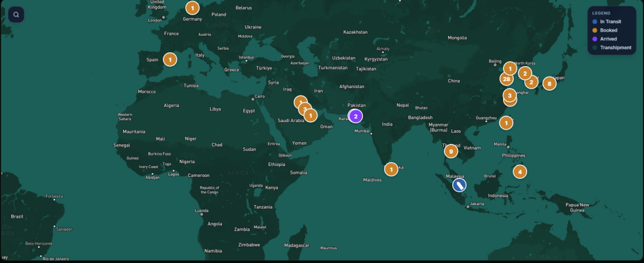Click the Booked marker 1 next to Beijing
This screenshot has height=263, width=644.
[x=510, y=68]
